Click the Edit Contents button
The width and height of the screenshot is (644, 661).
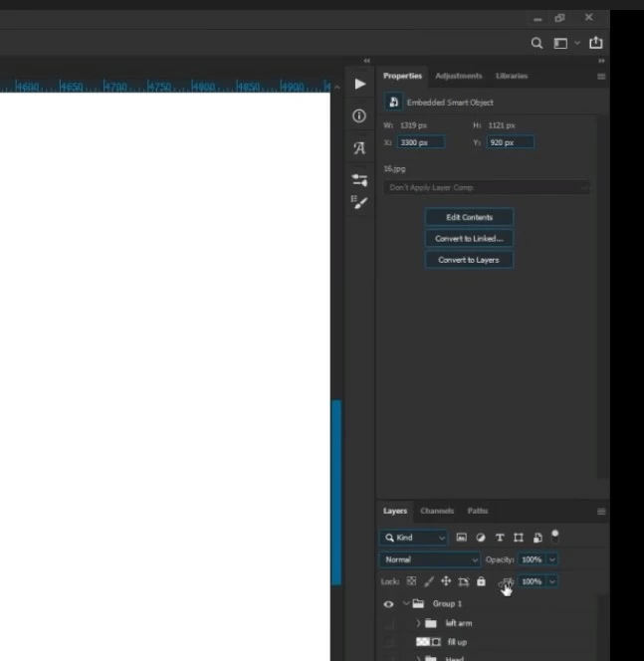pos(469,217)
